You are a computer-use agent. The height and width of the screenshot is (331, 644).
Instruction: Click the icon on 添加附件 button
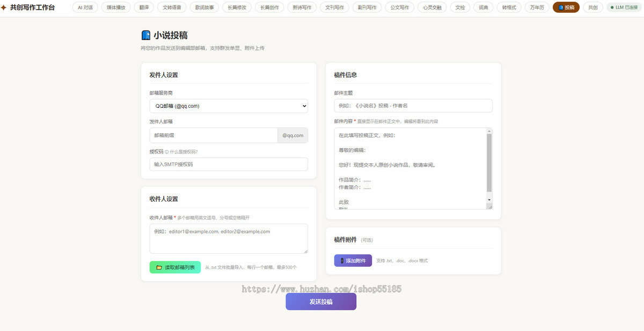342,261
